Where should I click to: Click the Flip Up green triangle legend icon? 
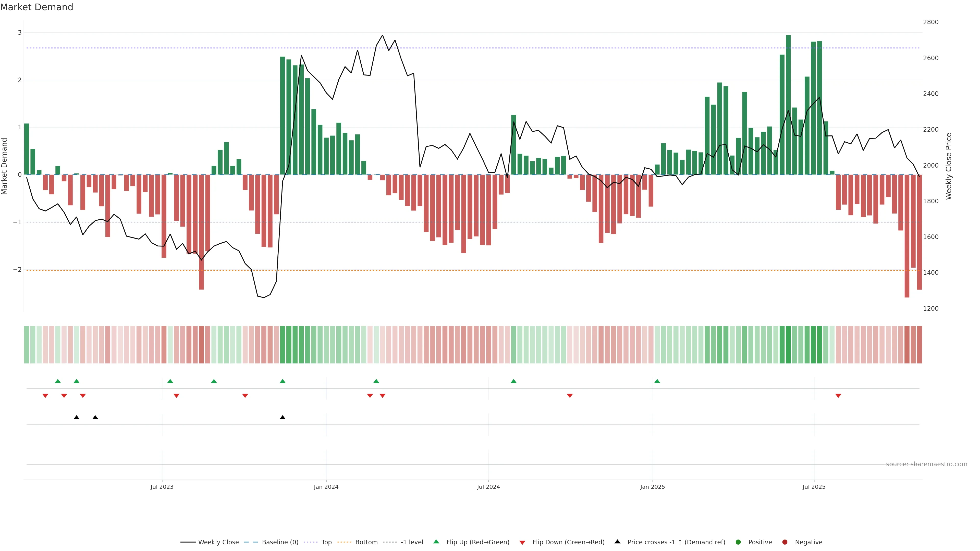tap(436, 542)
